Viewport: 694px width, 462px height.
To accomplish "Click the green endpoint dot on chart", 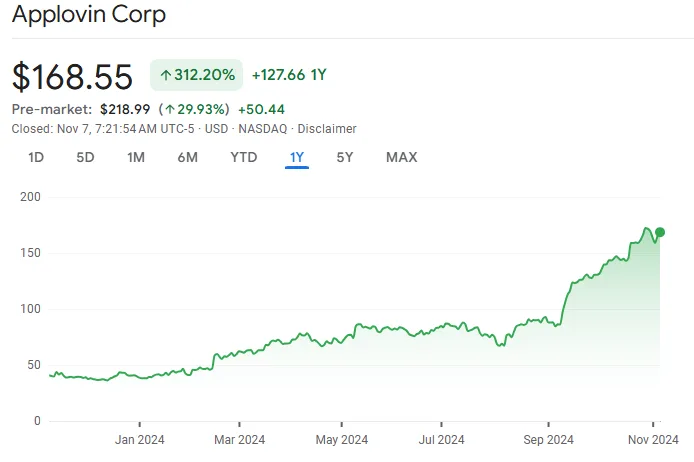I will pos(660,232).
